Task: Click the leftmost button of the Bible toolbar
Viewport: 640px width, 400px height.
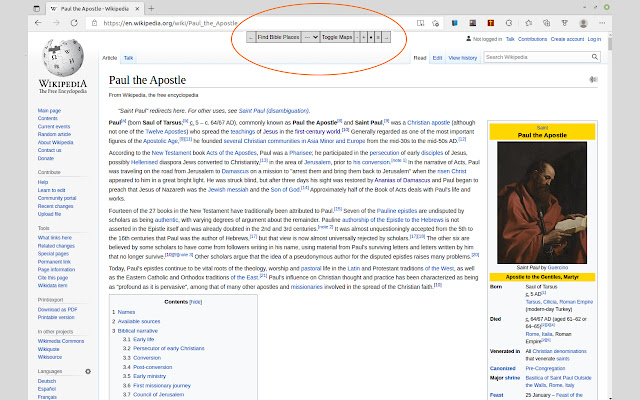Action: (x=251, y=37)
